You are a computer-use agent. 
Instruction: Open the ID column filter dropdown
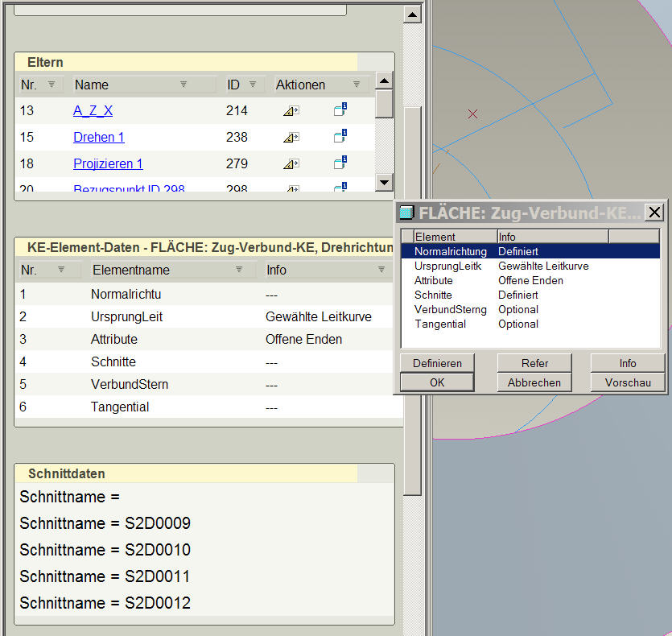pos(252,85)
